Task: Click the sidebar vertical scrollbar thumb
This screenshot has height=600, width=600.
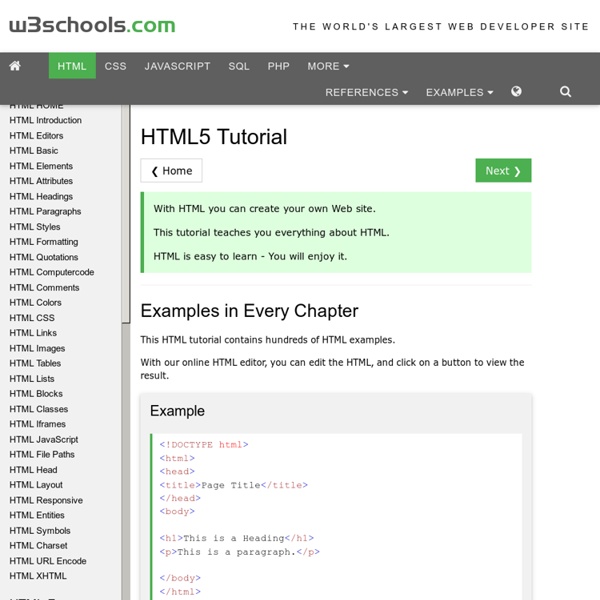Action: pos(126,214)
